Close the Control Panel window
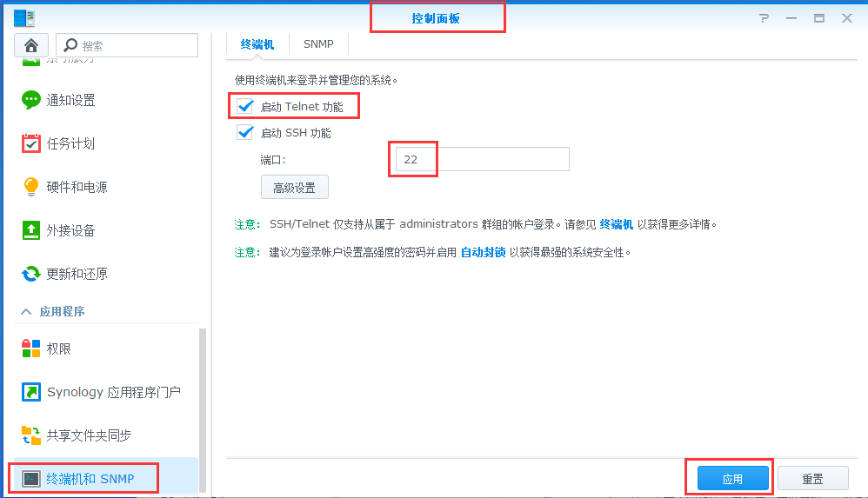 847,18
